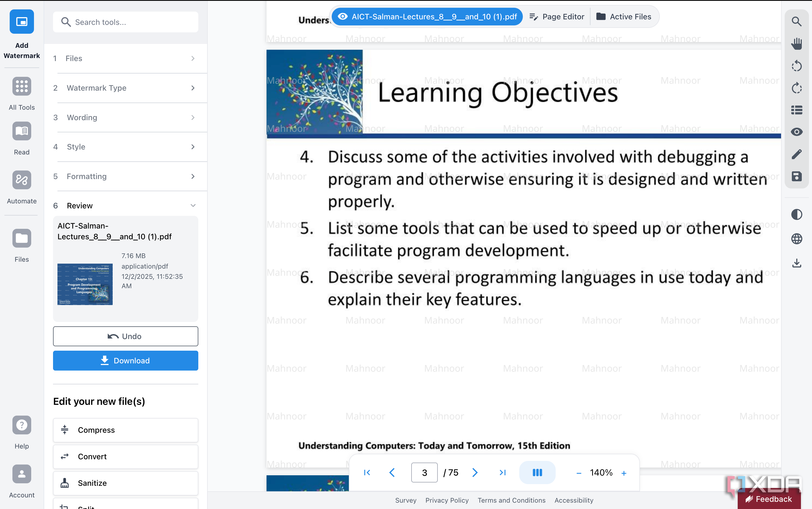This screenshot has height=509, width=812.
Task: Select the pencil annotate tool
Action: (796, 154)
